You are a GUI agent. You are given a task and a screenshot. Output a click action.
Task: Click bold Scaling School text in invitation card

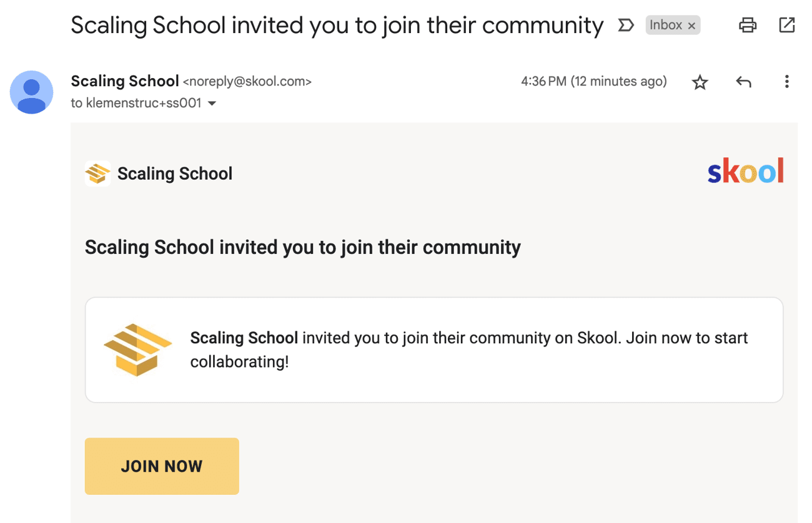point(244,338)
